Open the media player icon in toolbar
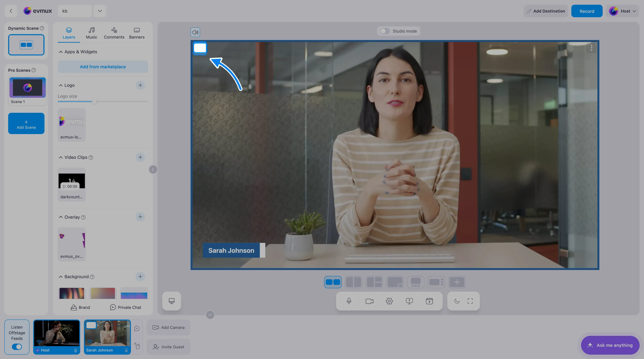This screenshot has width=644, height=359. pos(429,301)
